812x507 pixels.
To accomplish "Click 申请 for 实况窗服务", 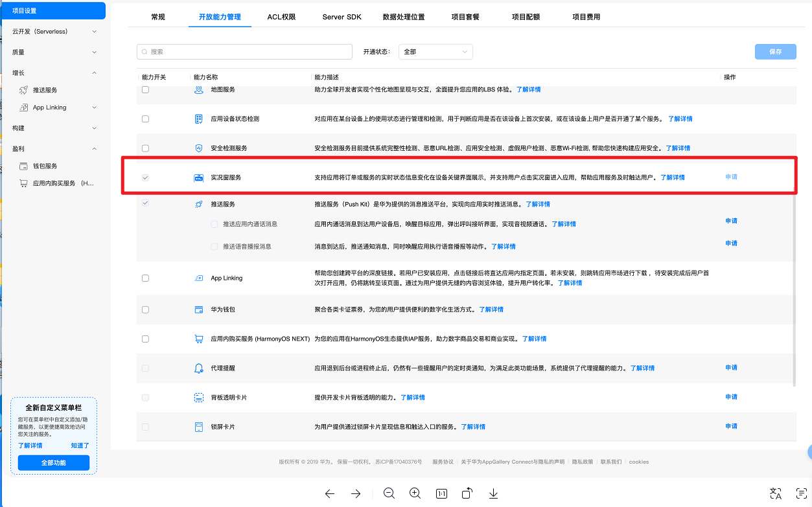I will (x=731, y=177).
